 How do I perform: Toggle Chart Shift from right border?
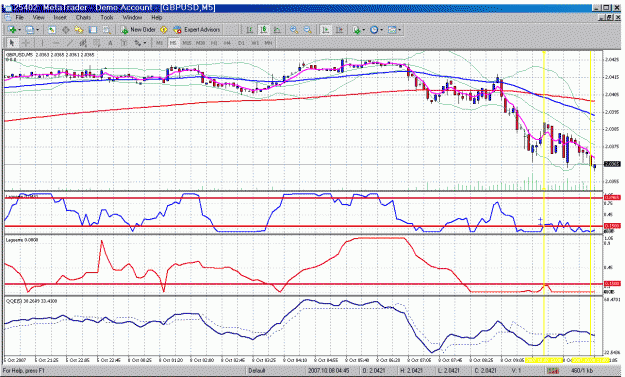(x=339, y=29)
